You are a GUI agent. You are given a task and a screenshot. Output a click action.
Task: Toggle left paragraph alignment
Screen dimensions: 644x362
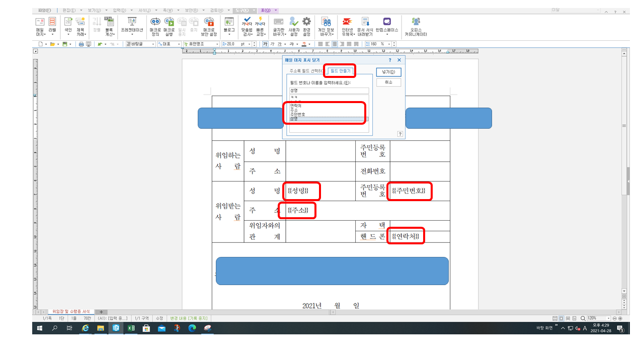328,44
